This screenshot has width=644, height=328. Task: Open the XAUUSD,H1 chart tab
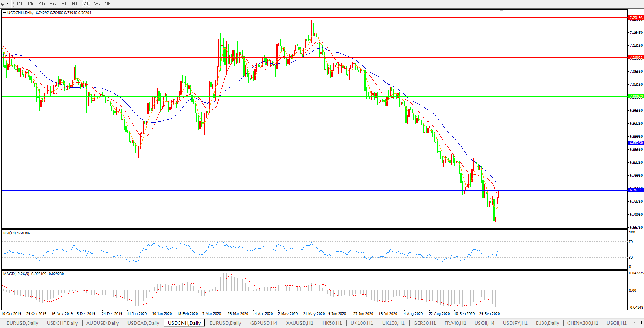coord(300,323)
